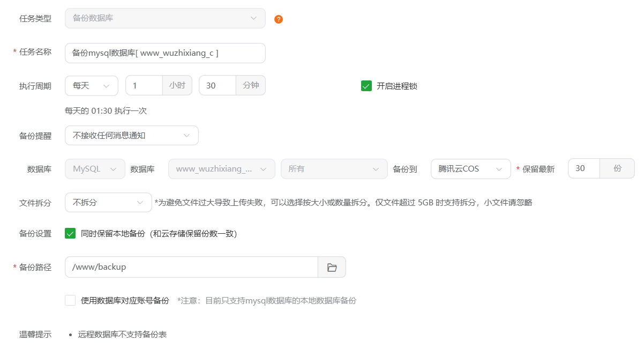The width and height of the screenshot is (644, 363).
Task: Open the 任务类型 dropdown showing 备份数据库
Action: point(164,18)
